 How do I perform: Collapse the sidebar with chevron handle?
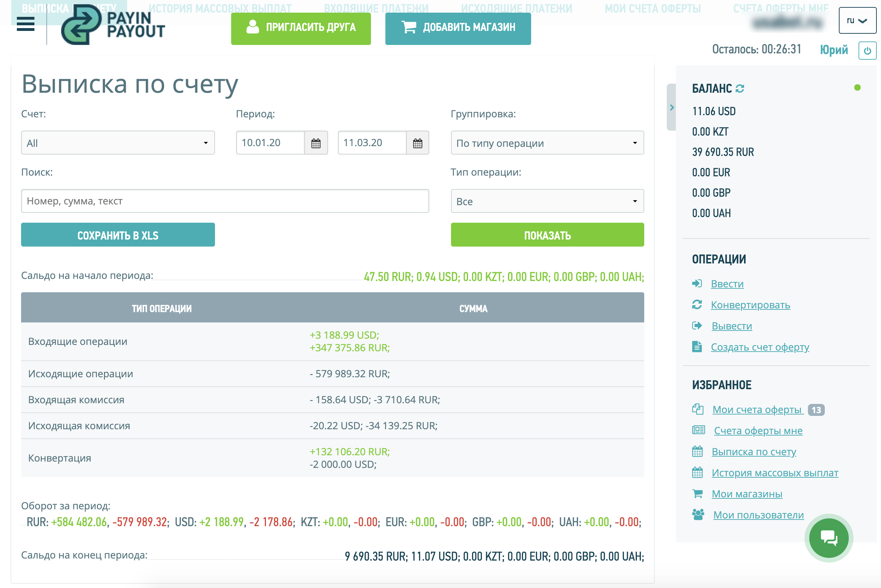(671, 107)
